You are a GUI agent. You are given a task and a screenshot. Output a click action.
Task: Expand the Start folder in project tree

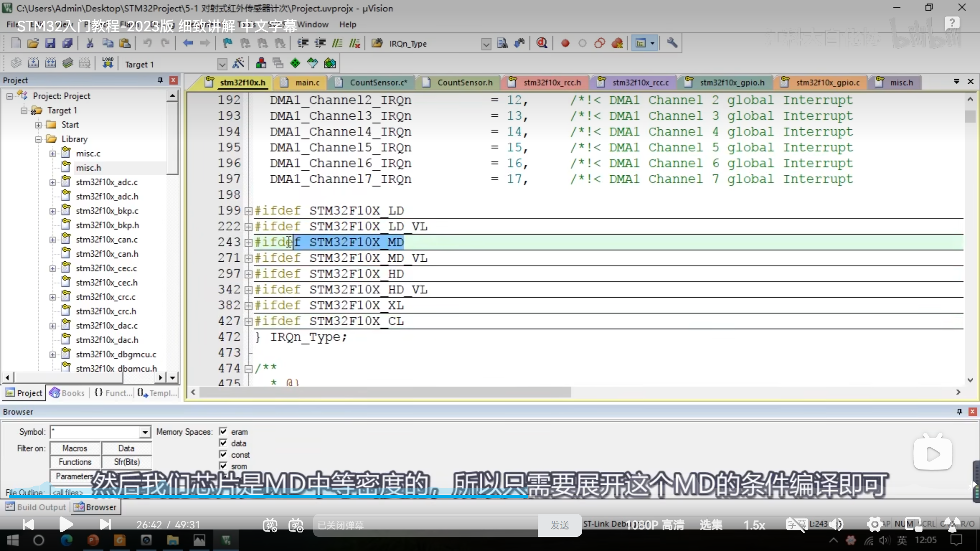38,125
